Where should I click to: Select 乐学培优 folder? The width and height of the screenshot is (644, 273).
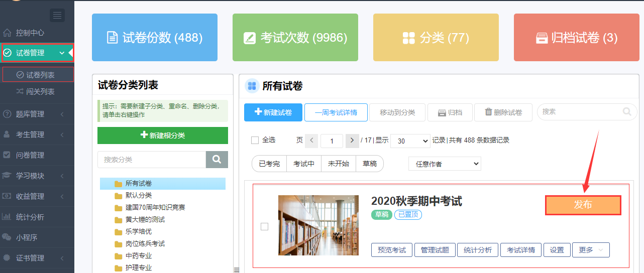click(133, 231)
